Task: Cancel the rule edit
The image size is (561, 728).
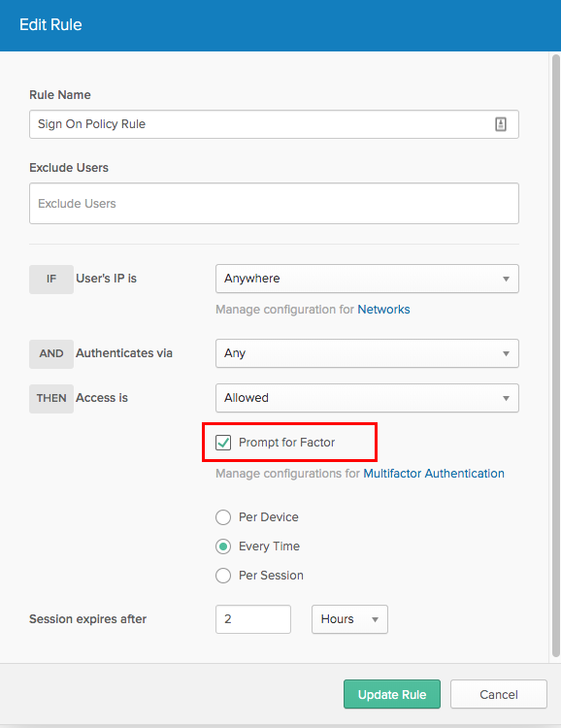Action: (x=499, y=694)
